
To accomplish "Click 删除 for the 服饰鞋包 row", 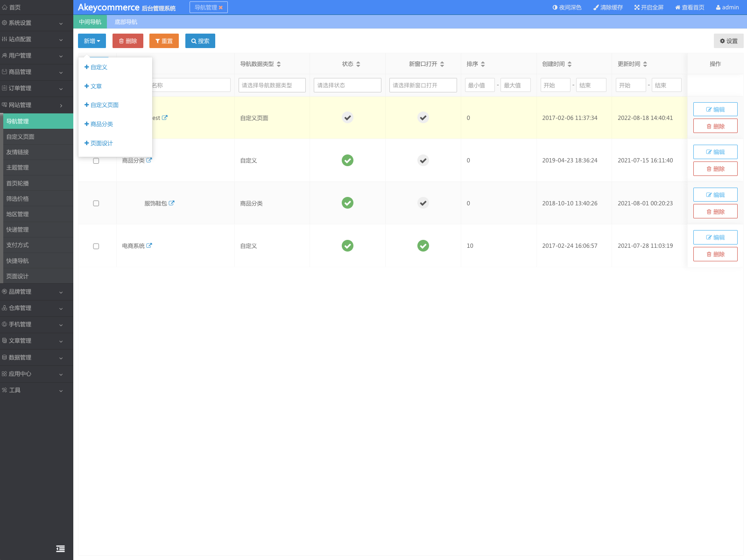I will tap(715, 211).
